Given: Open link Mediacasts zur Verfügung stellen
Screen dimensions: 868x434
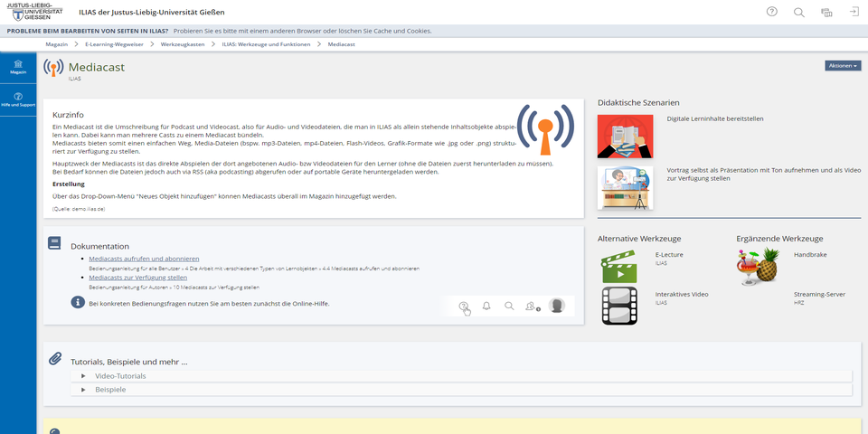Looking at the screenshot, I should [137, 278].
